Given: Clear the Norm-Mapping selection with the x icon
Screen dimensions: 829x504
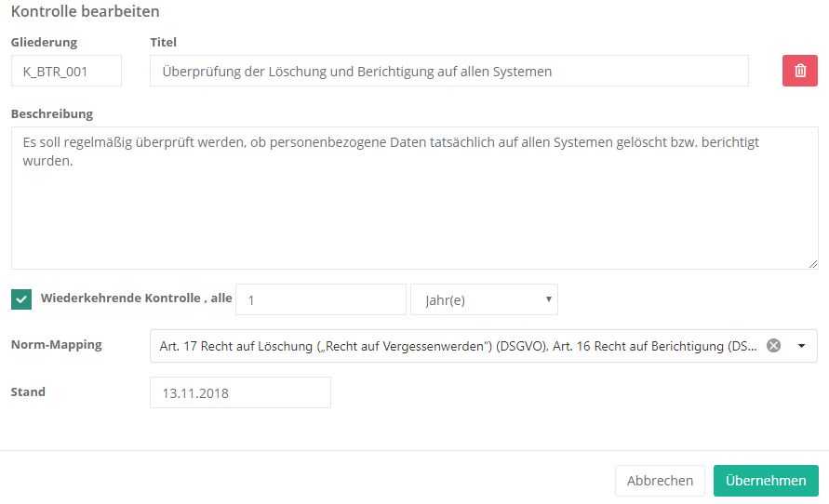Looking at the screenshot, I should pos(773,345).
